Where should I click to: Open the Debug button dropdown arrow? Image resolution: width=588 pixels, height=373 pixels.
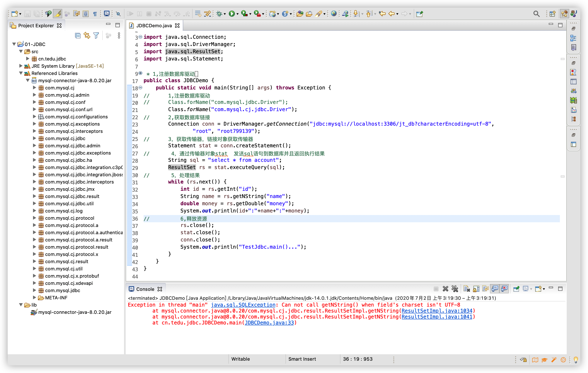click(225, 14)
